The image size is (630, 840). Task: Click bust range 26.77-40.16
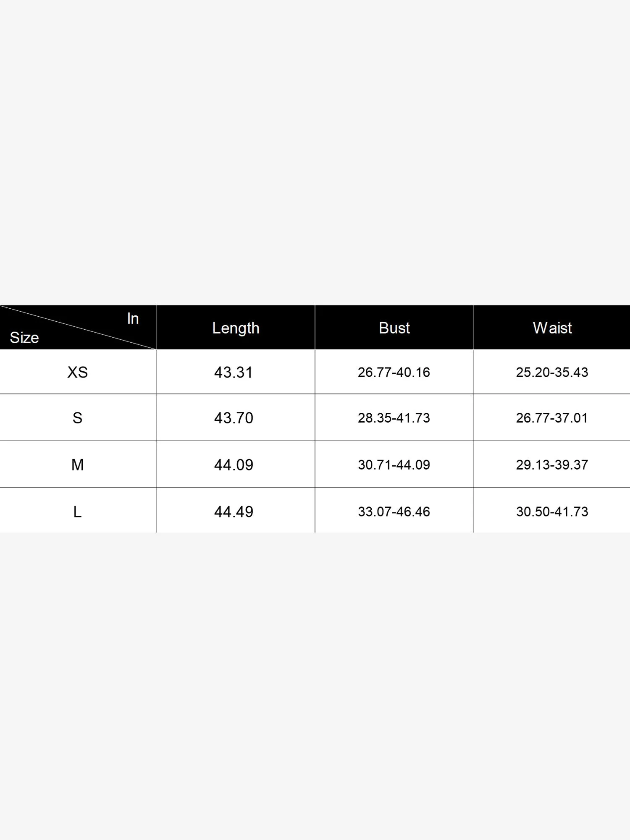click(394, 372)
